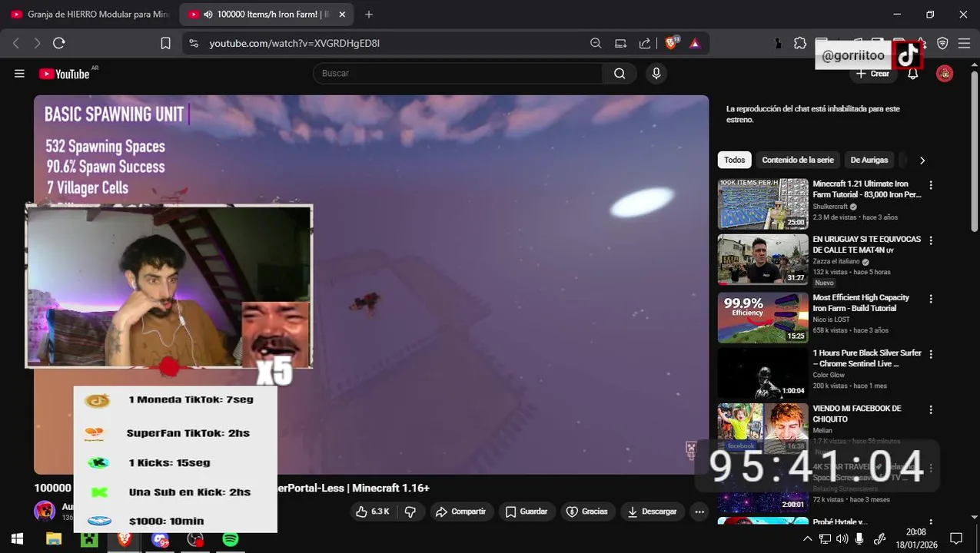Open options for Minecraft 1.21 Ultimate Iron Farm video
Image resolution: width=980 pixels, height=553 pixels.
point(931,185)
